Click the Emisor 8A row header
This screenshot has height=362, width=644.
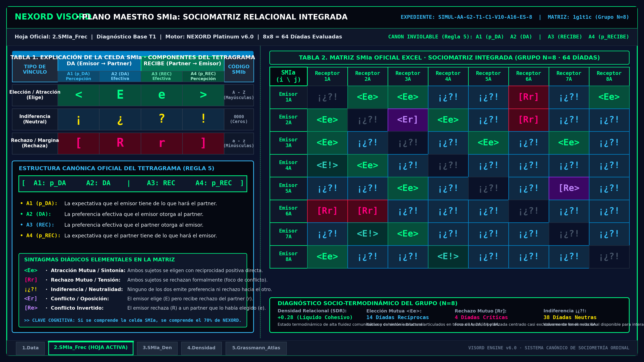point(288,257)
